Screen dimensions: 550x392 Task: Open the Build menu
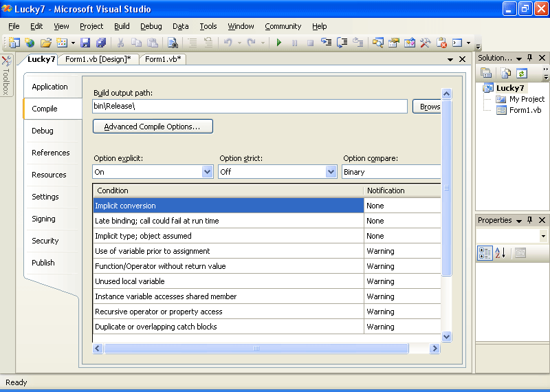pyautogui.click(x=122, y=26)
